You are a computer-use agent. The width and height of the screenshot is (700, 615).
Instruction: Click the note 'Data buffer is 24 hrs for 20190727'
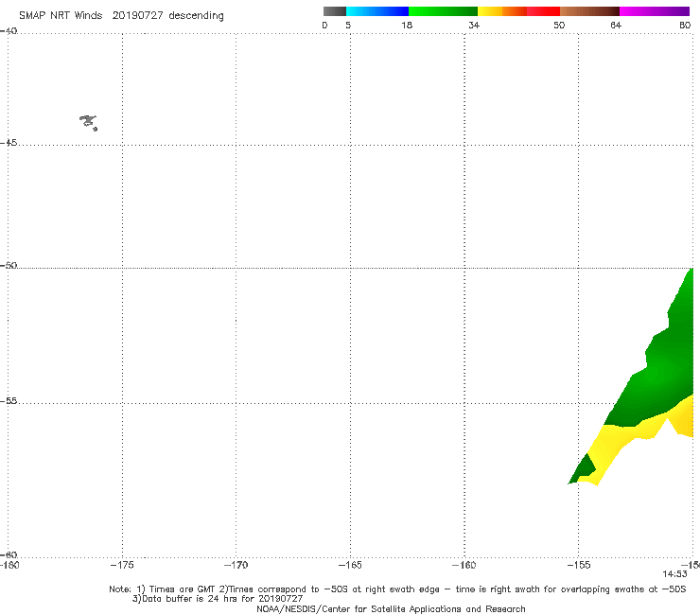(x=218, y=599)
